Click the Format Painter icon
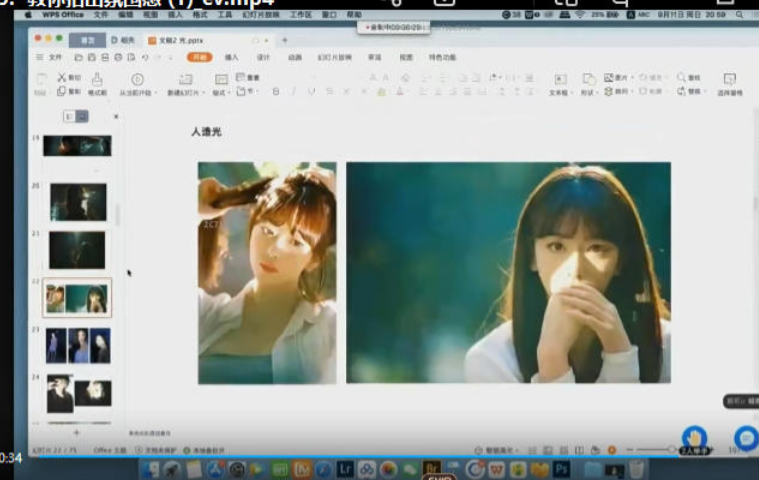The height and width of the screenshot is (480, 759). click(x=97, y=79)
